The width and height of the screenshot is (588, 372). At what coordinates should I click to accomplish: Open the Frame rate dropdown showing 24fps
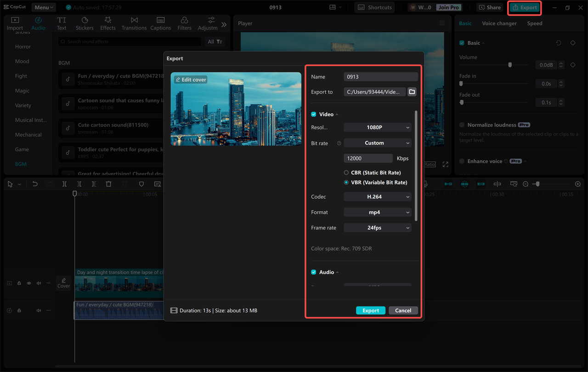[x=377, y=227]
